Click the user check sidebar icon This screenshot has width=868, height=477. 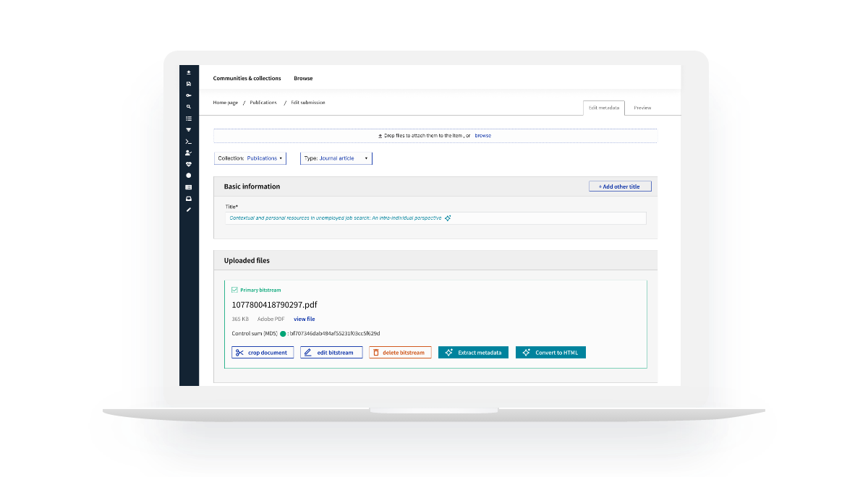(x=189, y=152)
